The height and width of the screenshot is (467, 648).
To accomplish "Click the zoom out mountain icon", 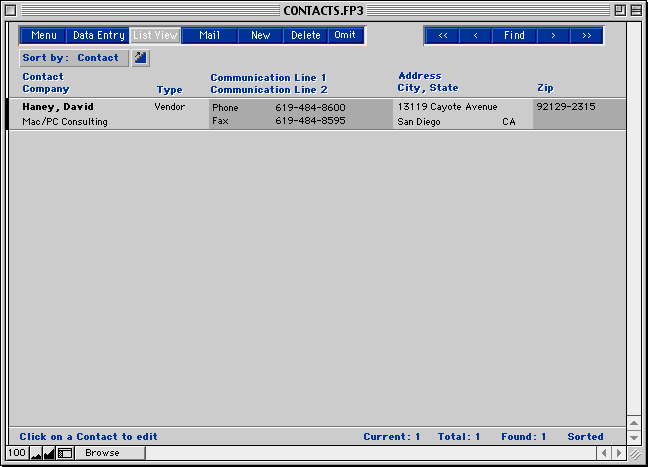I will pyautogui.click(x=36, y=453).
